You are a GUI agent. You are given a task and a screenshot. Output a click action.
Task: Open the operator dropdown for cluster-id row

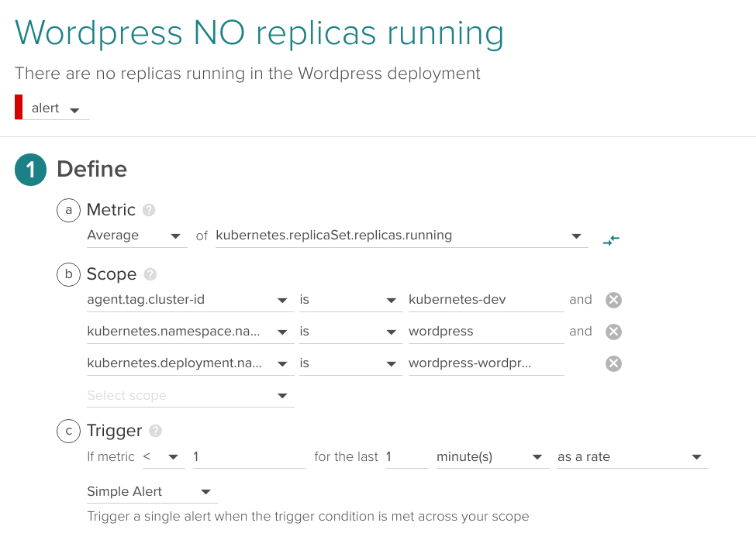[350, 300]
